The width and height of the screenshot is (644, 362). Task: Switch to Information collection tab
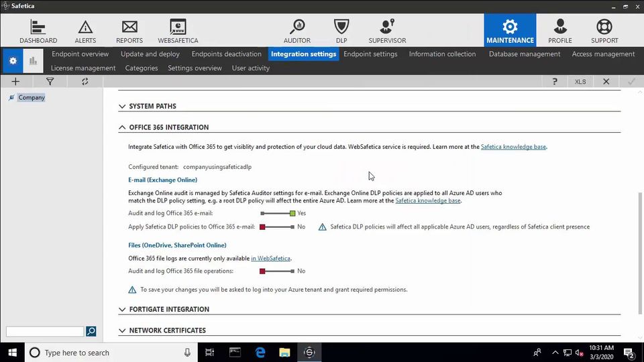[442, 54]
